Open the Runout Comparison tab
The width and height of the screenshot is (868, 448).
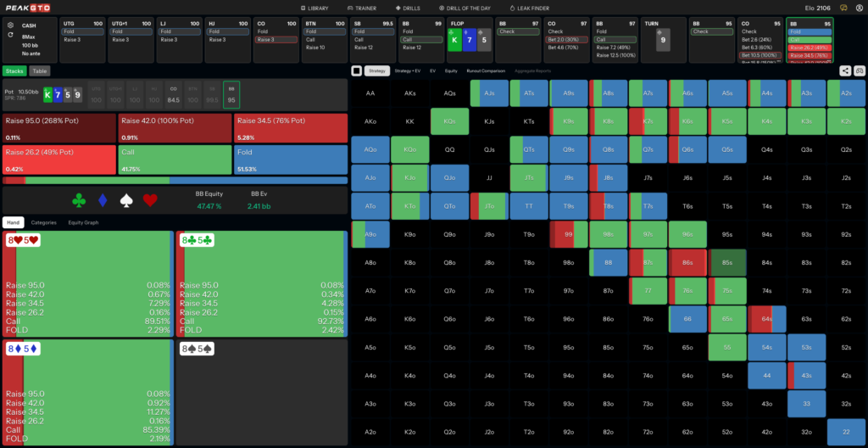(x=485, y=71)
